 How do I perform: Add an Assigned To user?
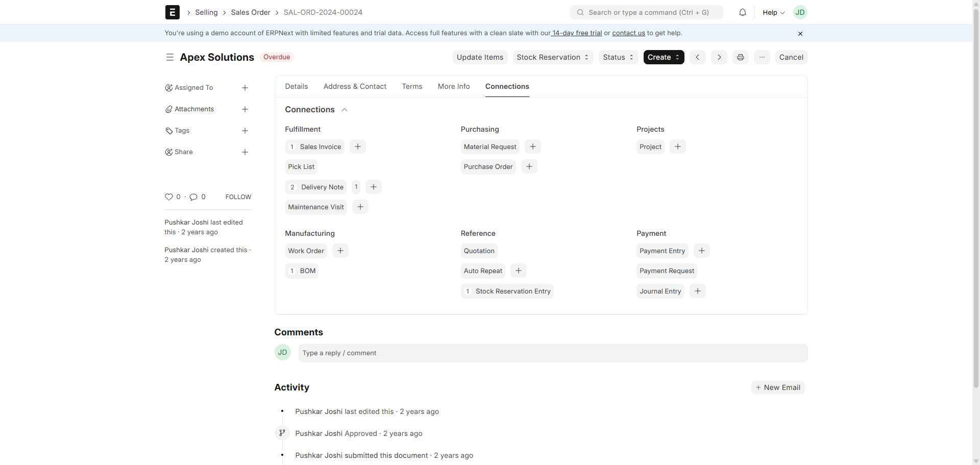pyautogui.click(x=245, y=88)
